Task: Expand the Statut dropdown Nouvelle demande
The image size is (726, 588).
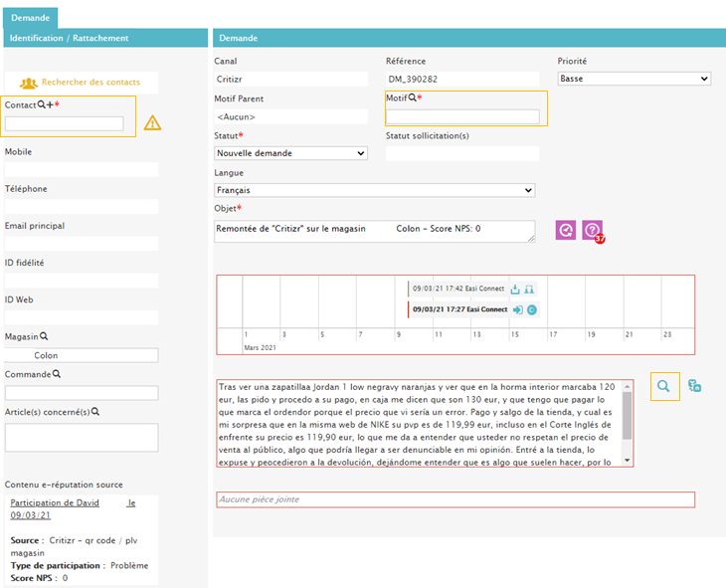Action: tap(290, 153)
